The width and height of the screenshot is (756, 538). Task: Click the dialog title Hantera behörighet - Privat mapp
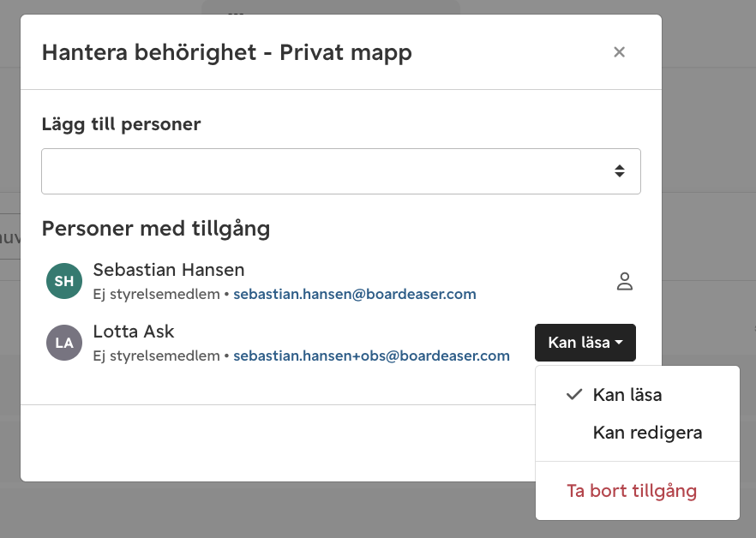click(227, 52)
